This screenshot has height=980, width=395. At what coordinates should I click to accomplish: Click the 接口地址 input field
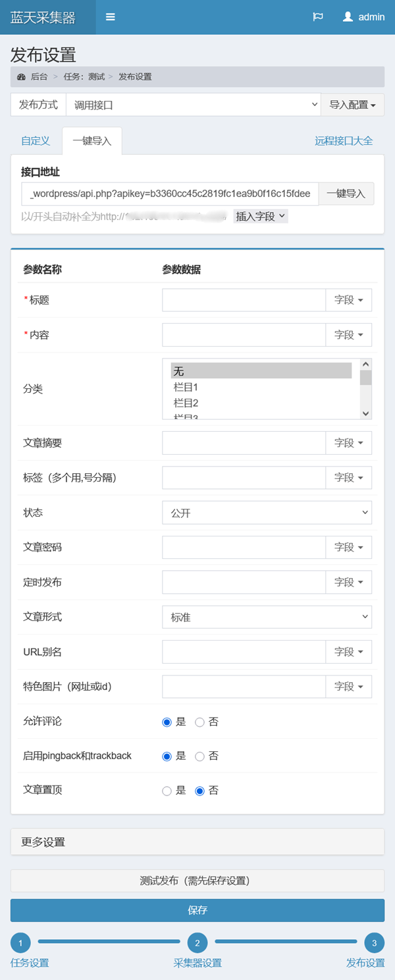tap(170, 194)
